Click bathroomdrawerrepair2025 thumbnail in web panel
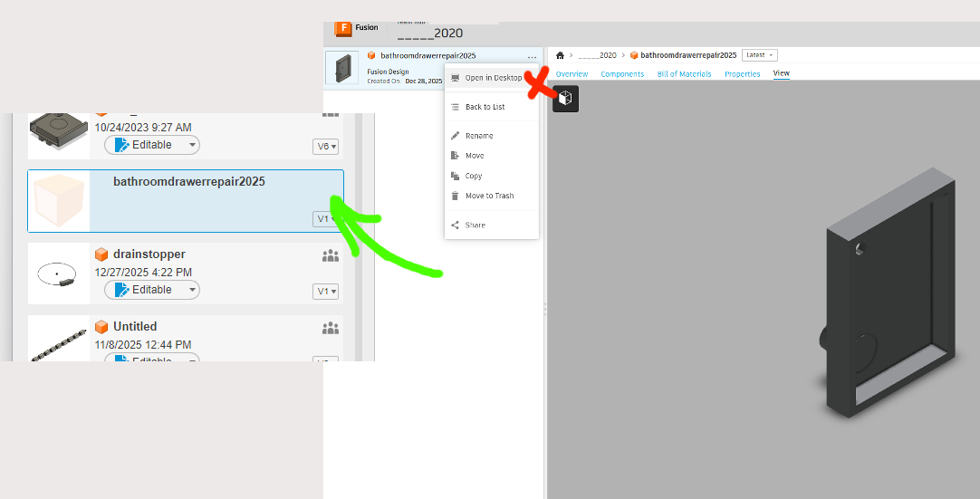The width and height of the screenshot is (980, 499). coord(342,68)
